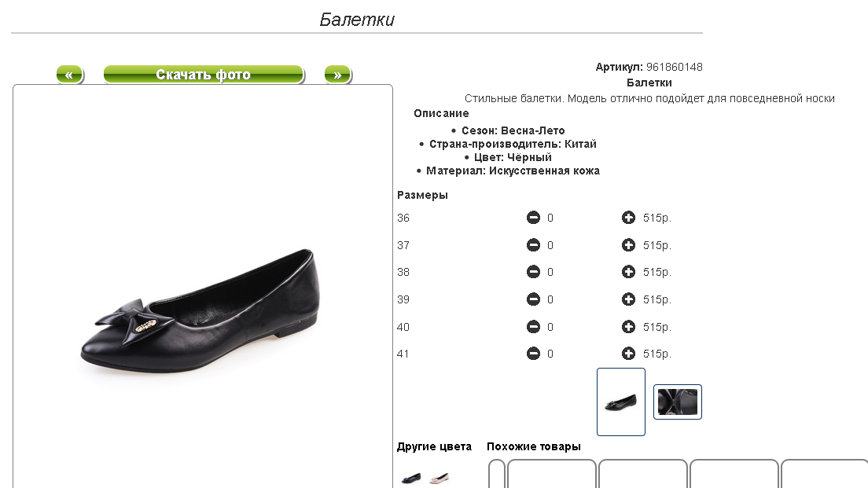Open first similar product card

click(551, 475)
